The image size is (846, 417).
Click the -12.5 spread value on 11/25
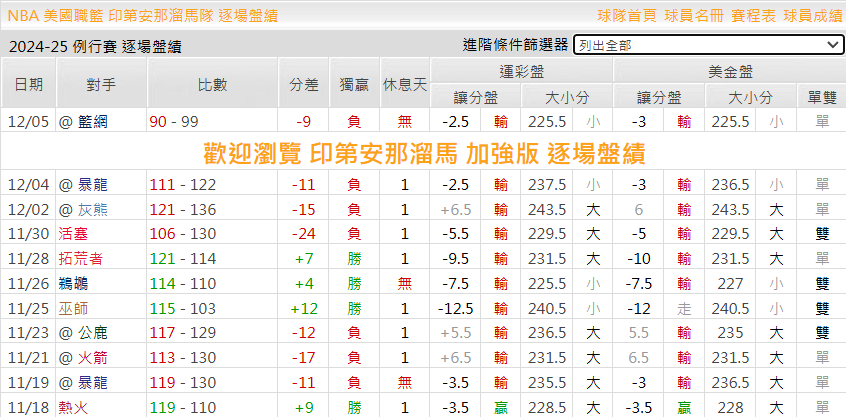pyautogui.click(x=455, y=308)
